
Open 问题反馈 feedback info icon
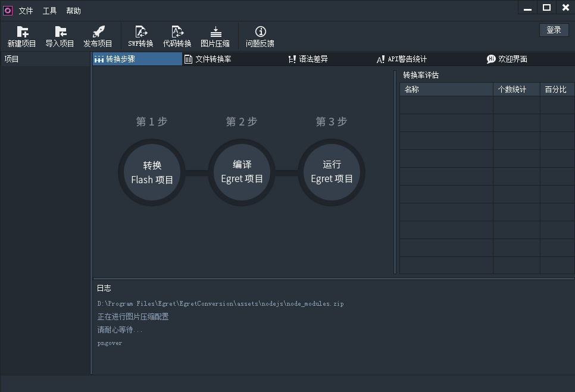click(260, 32)
